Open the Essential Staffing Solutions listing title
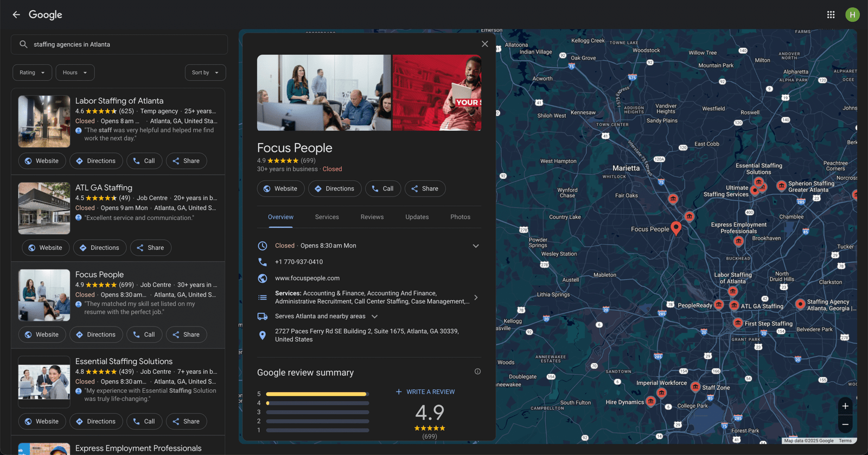The image size is (868, 455). tap(124, 362)
